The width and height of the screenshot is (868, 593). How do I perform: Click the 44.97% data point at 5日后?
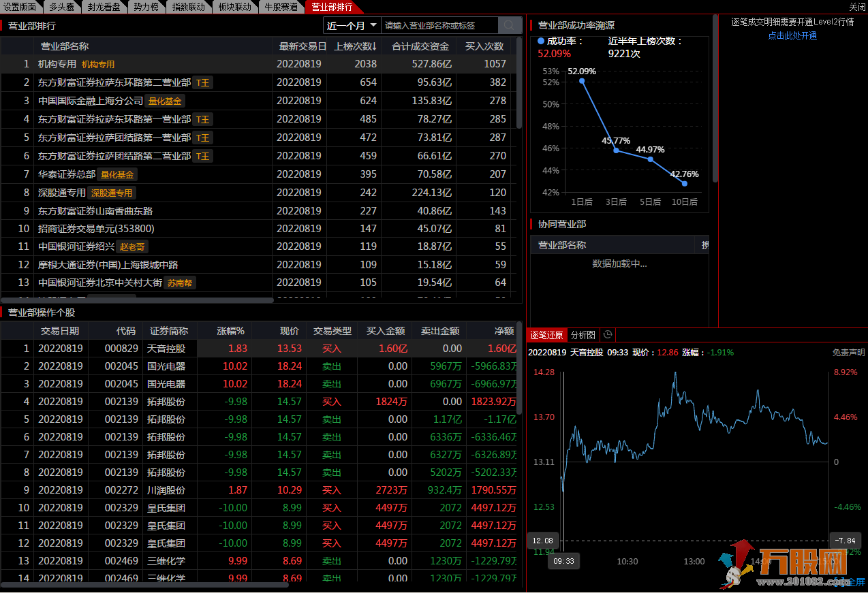650,159
